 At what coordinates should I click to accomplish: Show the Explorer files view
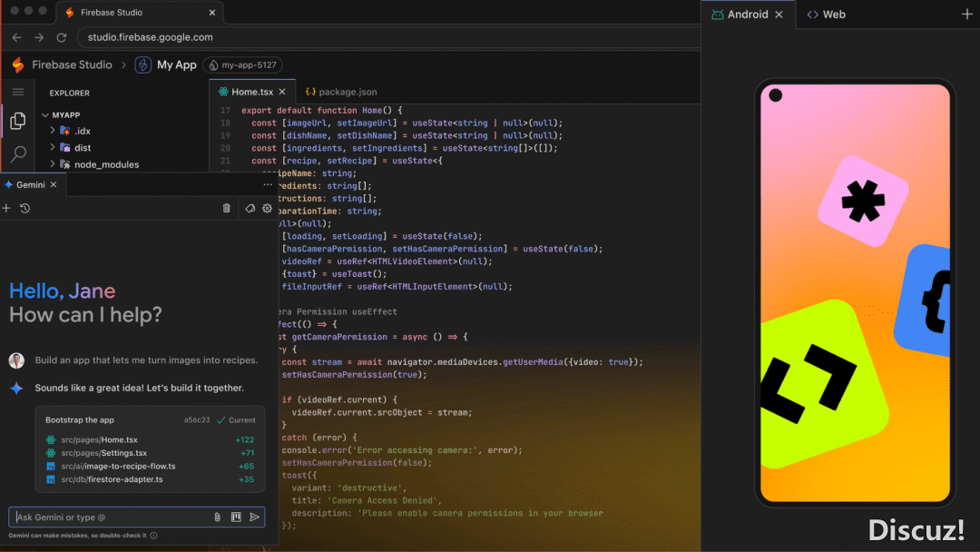click(x=18, y=121)
